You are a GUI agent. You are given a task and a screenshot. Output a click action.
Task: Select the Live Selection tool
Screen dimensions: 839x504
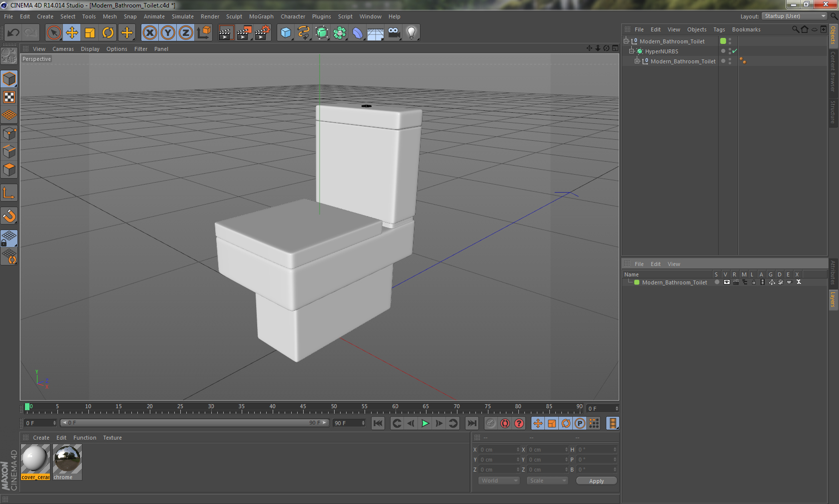click(x=53, y=33)
